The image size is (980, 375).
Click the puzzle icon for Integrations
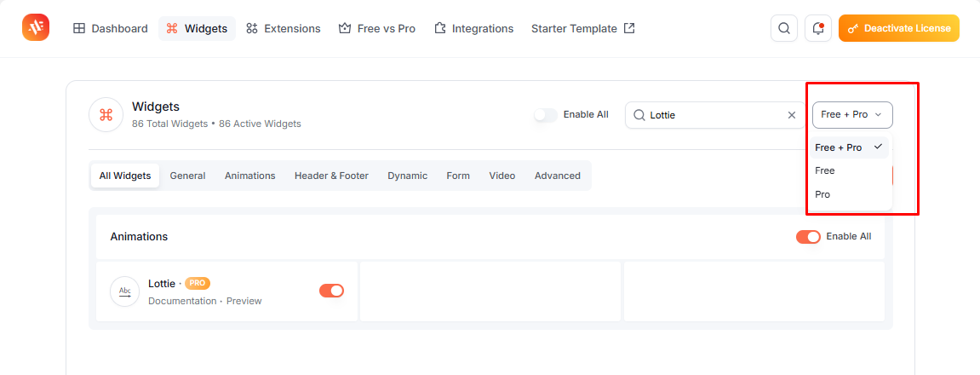tap(440, 29)
